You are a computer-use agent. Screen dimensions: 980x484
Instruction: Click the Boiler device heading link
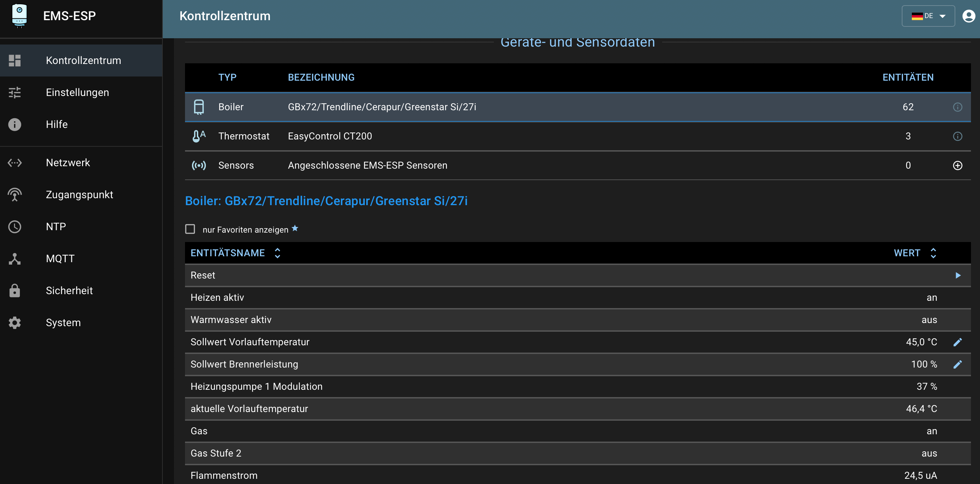click(x=326, y=201)
